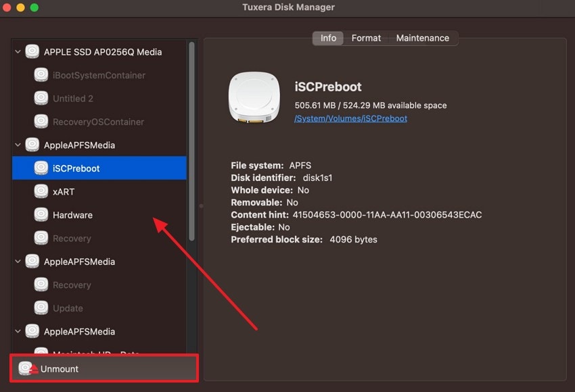Click the Unmount eject disk icon
575x392 pixels.
pos(28,368)
